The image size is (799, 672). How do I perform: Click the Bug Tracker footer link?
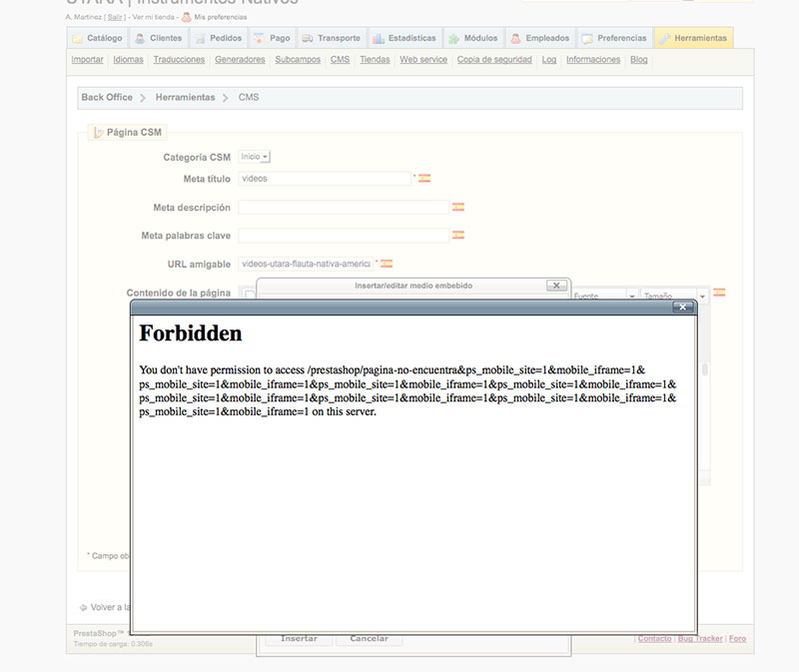tap(700, 638)
